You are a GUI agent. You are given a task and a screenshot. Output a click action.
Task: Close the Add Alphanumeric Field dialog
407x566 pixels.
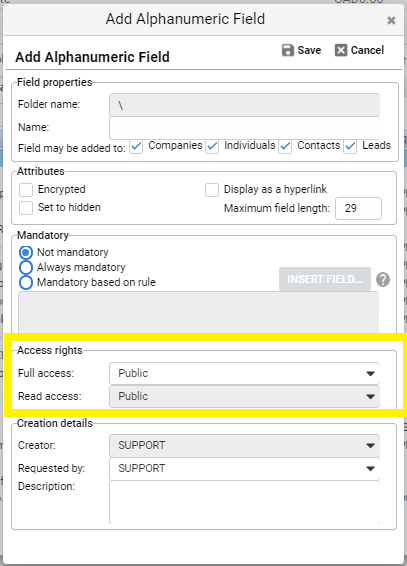(x=391, y=20)
